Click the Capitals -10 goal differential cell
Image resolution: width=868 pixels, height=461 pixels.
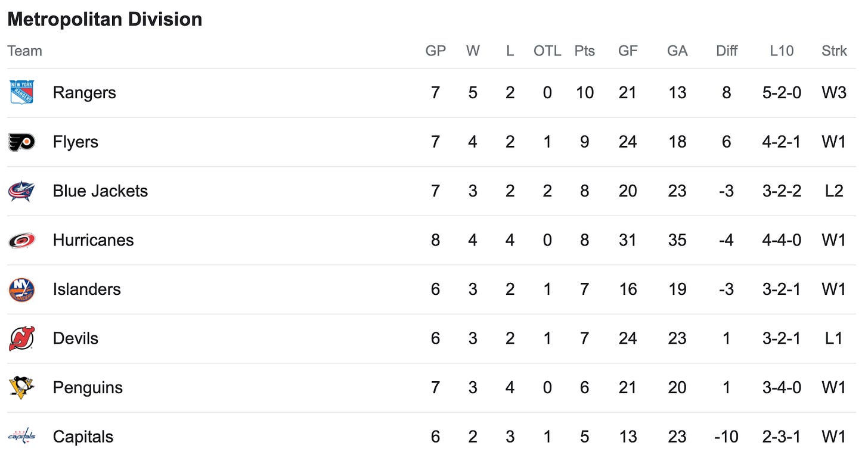pyautogui.click(x=727, y=437)
